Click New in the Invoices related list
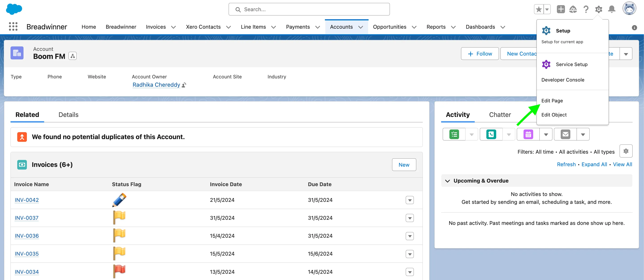This screenshot has width=644, height=280. click(x=404, y=165)
